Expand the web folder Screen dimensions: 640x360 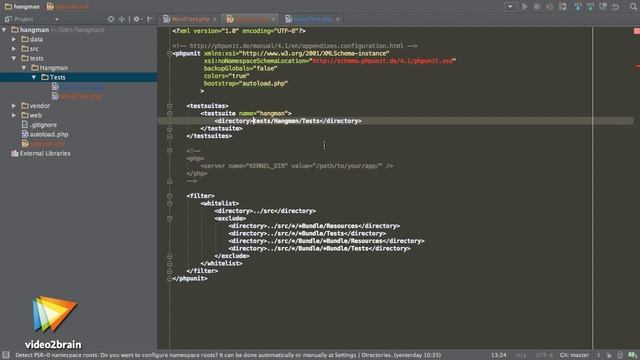click(x=14, y=115)
